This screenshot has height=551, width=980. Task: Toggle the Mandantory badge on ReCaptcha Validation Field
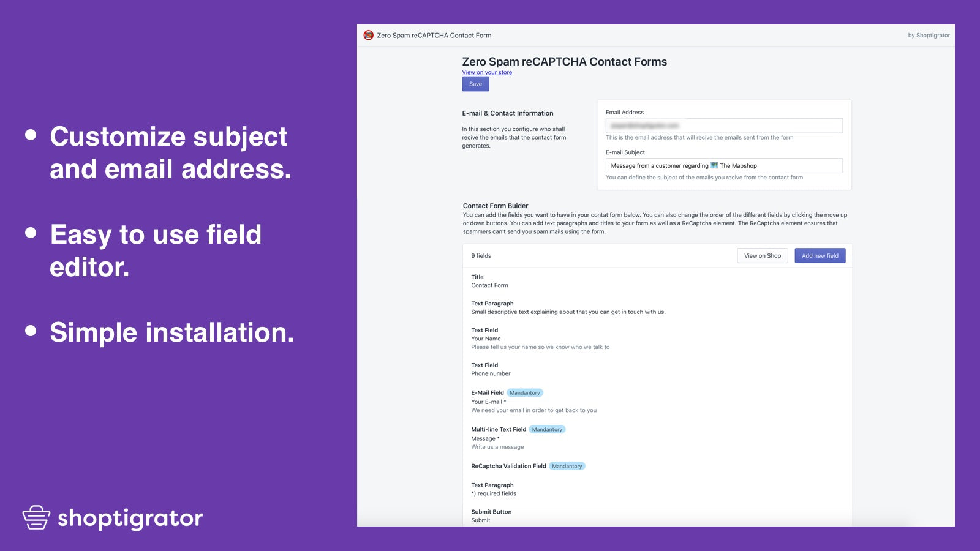[x=567, y=466]
